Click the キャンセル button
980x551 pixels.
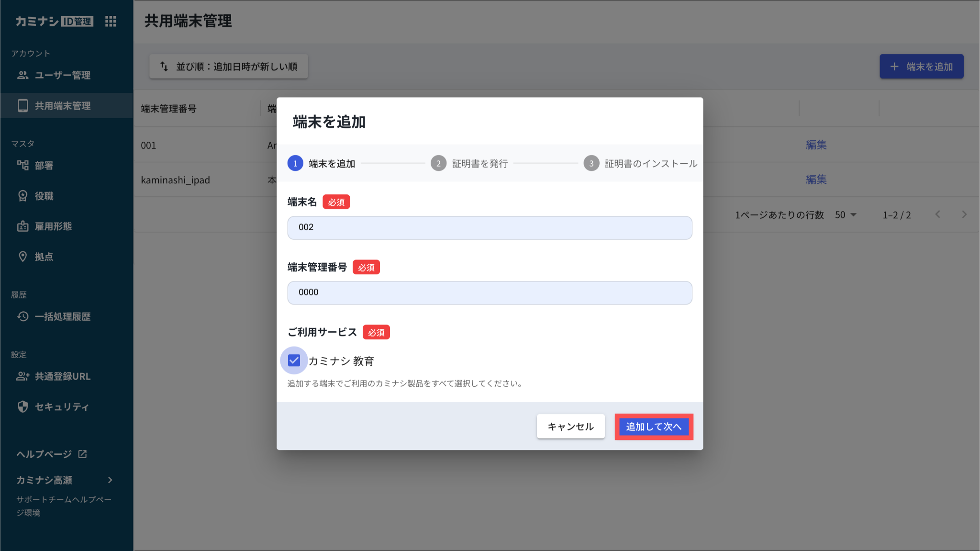570,427
